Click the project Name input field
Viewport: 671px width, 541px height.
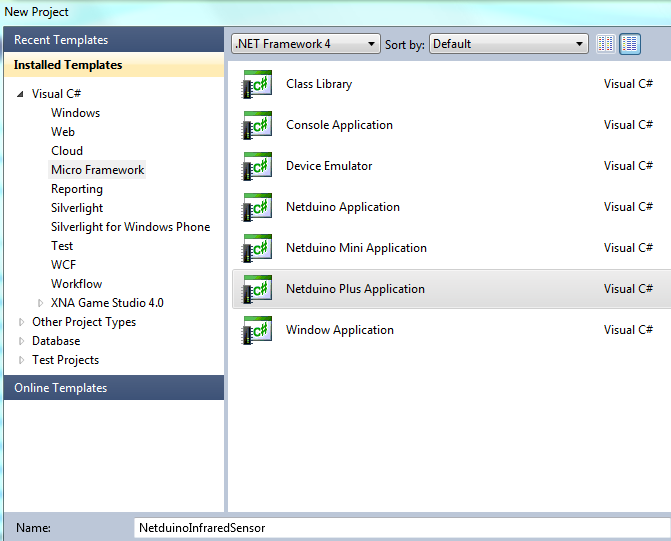[x=402, y=528]
